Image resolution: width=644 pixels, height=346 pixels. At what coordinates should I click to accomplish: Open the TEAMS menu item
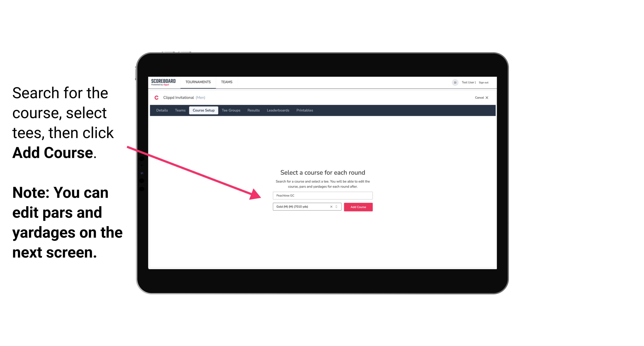point(226,82)
